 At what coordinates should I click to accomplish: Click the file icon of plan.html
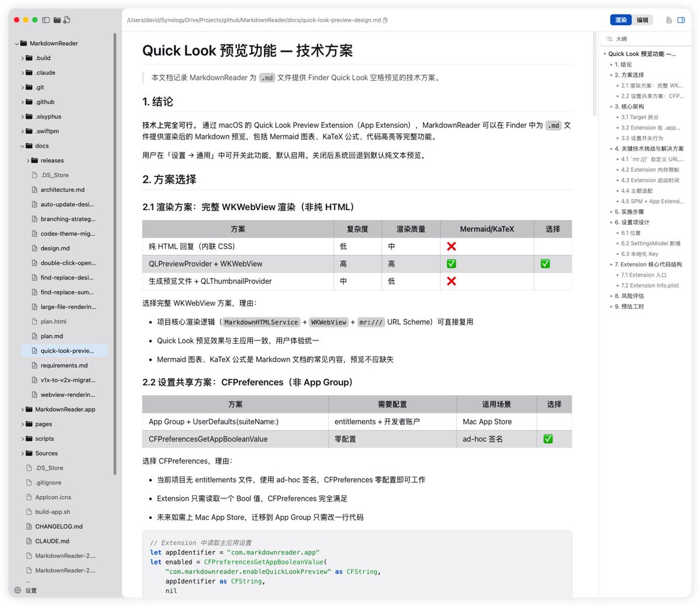click(x=34, y=322)
